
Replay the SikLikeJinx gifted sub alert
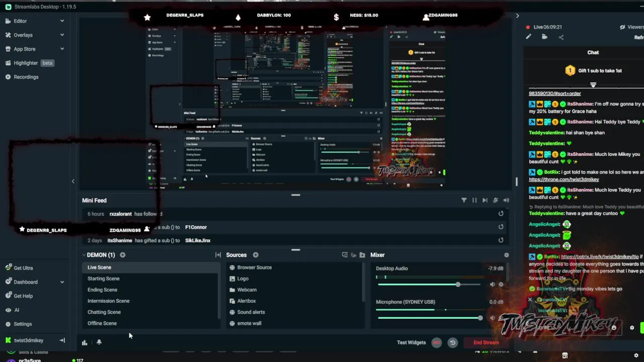point(501,240)
